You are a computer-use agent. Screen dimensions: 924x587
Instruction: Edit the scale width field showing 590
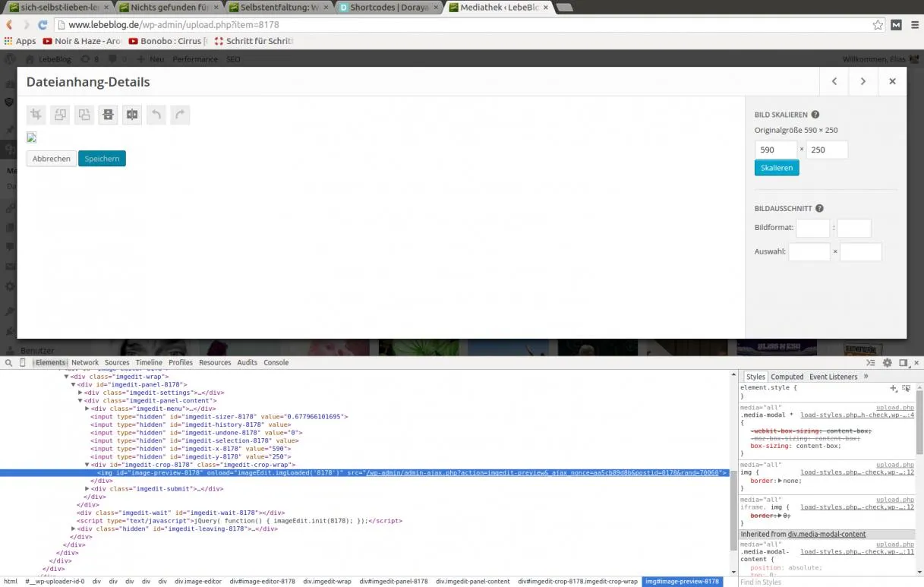(x=776, y=150)
